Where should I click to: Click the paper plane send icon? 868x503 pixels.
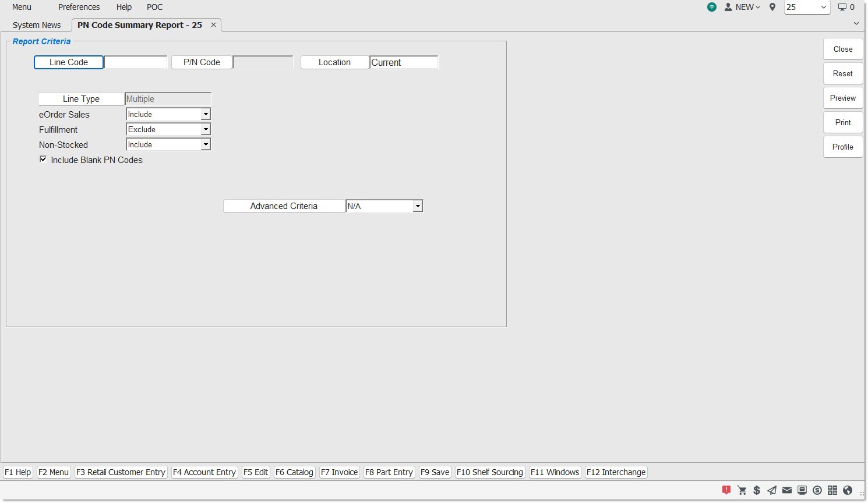pyautogui.click(x=772, y=490)
